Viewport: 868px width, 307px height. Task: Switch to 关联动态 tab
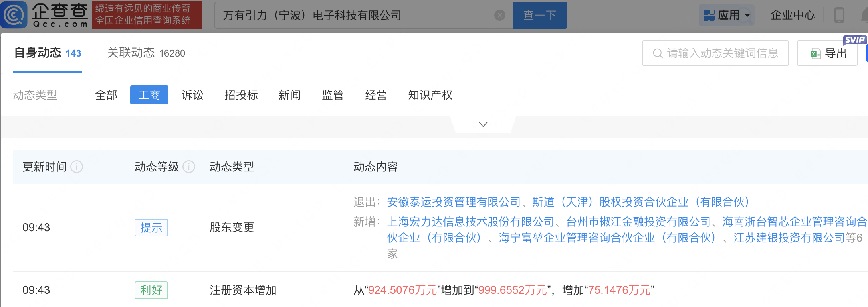point(146,53)
